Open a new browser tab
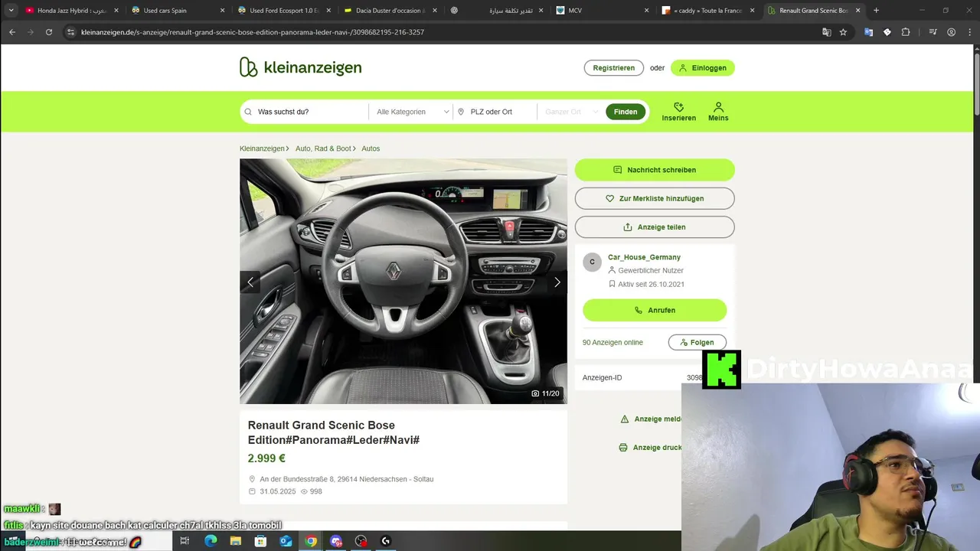The image size is (980, 551). 876,11
